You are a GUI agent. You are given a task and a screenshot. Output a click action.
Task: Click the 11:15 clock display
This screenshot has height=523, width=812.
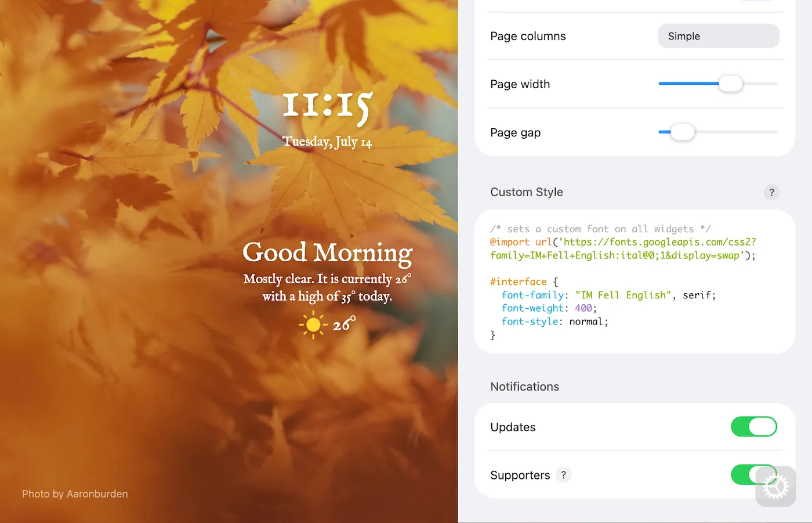click(x=327, y=107)
